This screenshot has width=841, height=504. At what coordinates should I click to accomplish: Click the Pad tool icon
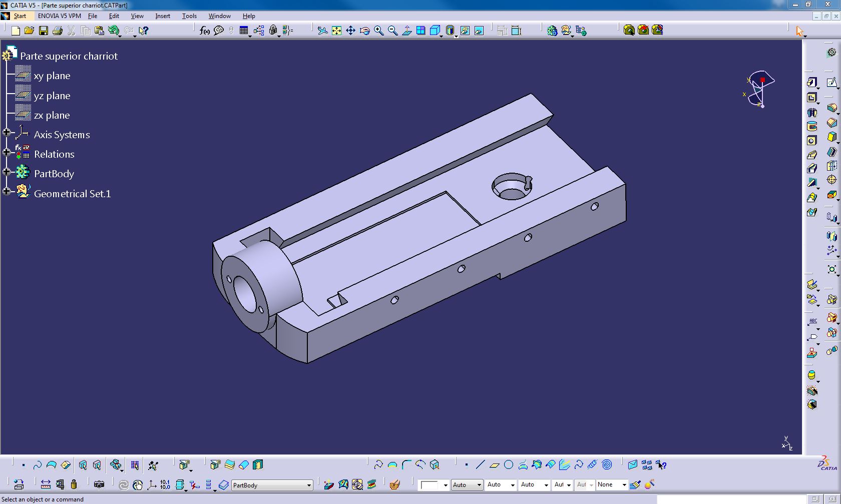coord(812,83)
